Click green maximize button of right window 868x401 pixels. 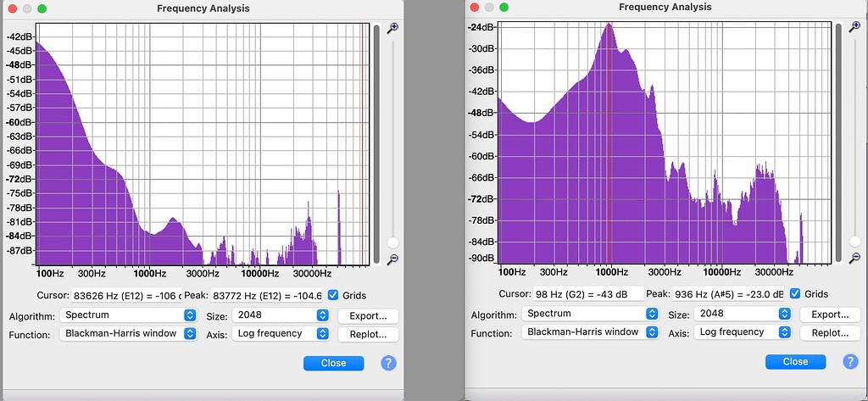point(504,7)
